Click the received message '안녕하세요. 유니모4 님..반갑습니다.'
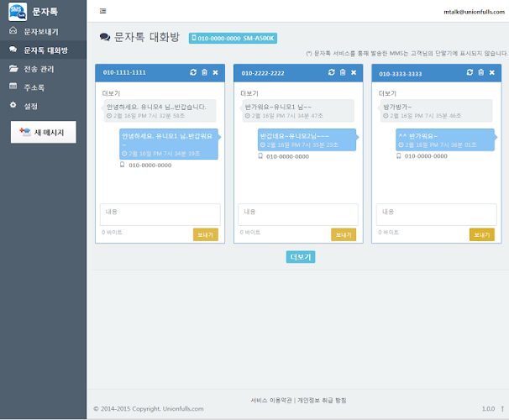This screenshot has height=420, width=509. (160, 111)
